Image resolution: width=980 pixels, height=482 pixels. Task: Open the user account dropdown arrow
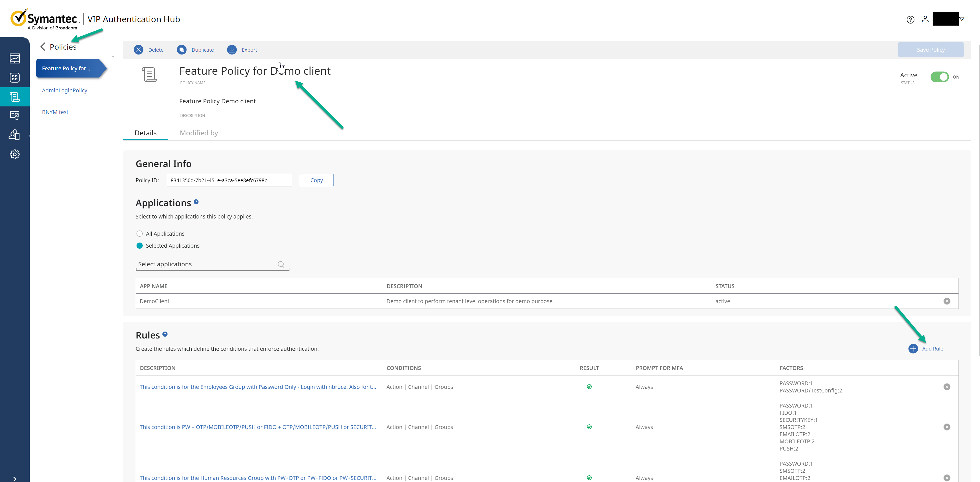(x=961, y=19)
